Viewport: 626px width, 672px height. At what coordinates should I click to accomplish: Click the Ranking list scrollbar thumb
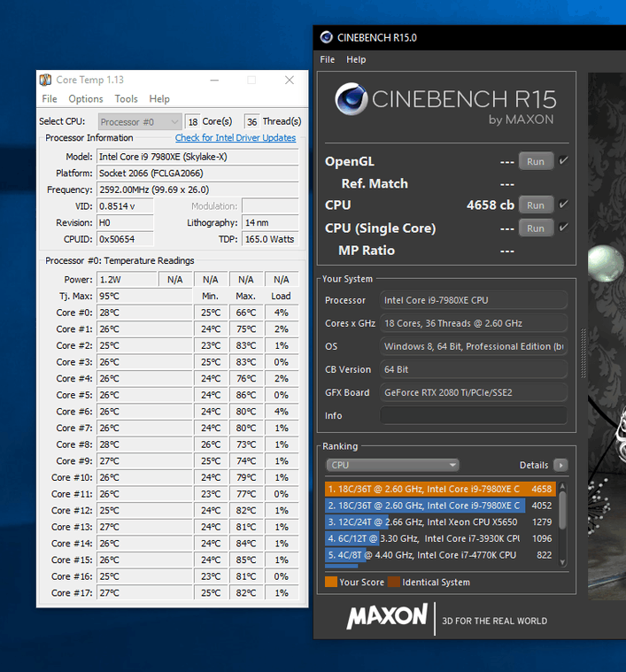(x=562, y=510)
